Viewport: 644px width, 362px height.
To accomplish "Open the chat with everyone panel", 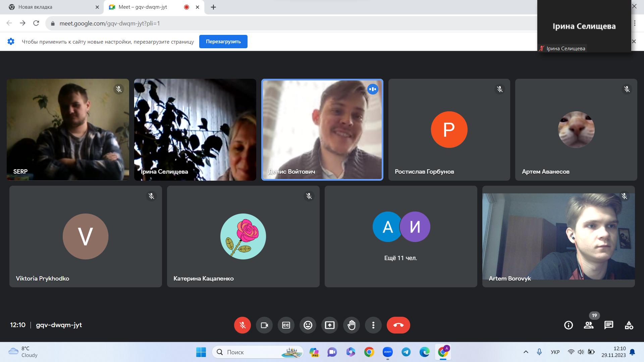I will tap(609, 325).
